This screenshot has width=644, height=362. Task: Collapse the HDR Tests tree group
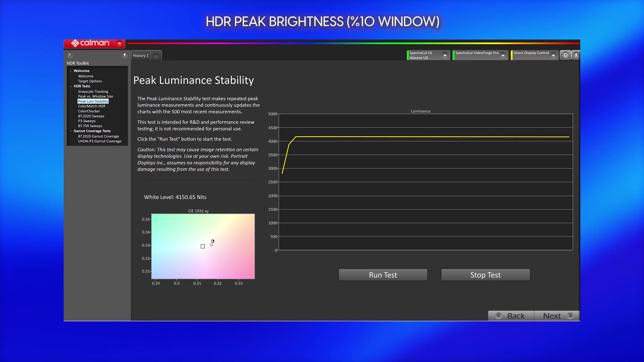point(71,86)
